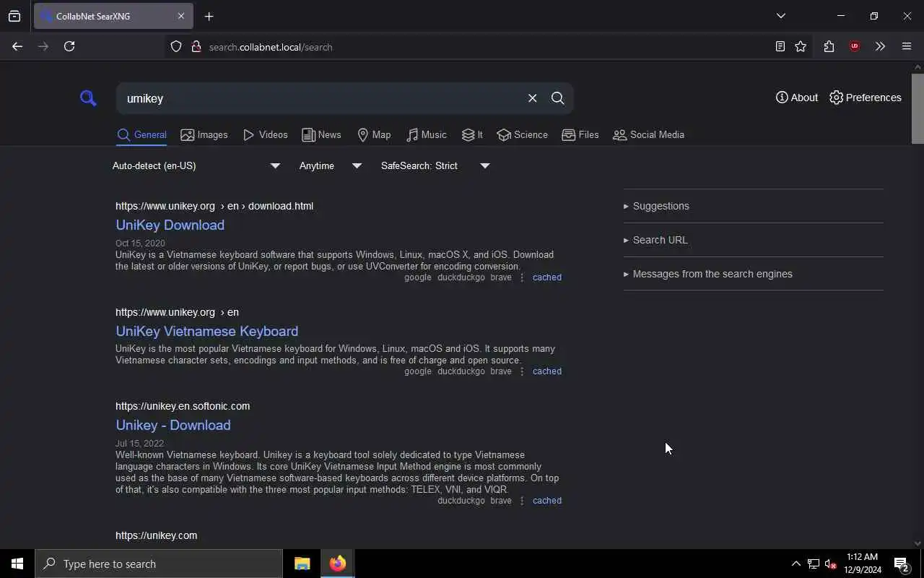Image resolution: width=924 pixels, height=578 pixels.
Task: Expand the Search URL section
Action: 753,240
